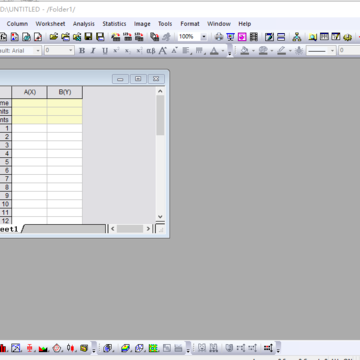Click the Save Project floppy disk icon
This screenshot has width=360, height=360.
[x=88, y=37]
